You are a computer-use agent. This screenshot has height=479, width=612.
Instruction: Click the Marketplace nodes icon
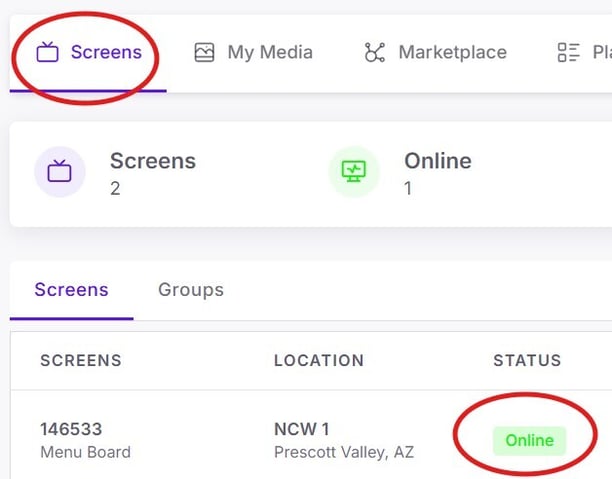(x=375, y=53)
